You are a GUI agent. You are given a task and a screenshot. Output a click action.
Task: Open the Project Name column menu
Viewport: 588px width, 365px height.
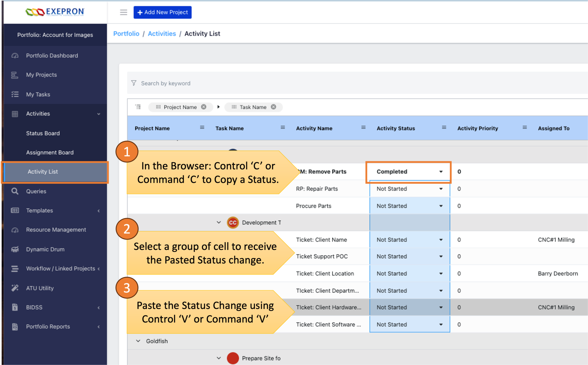[202, 128]
